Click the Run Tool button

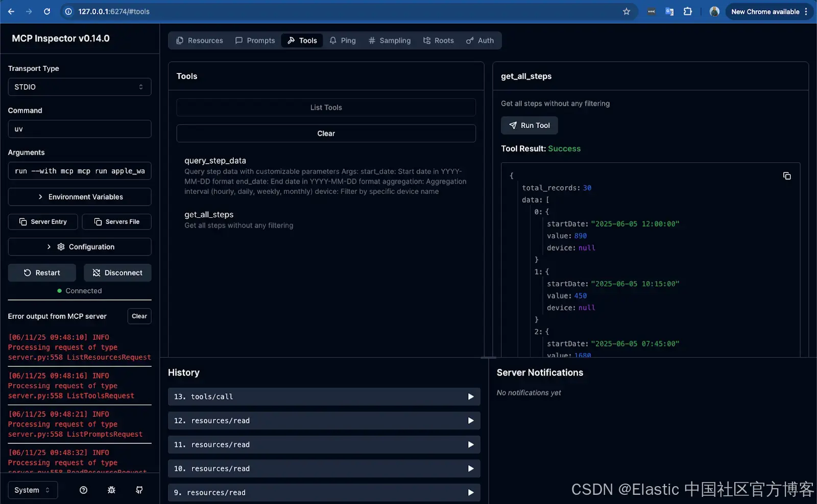pos(530,125)
